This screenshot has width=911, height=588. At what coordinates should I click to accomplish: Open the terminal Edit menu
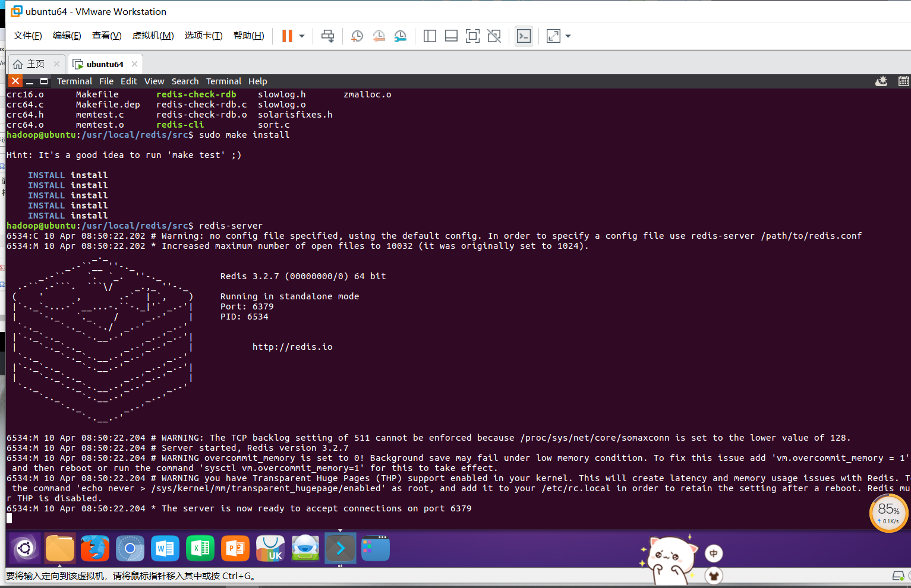pyautogui.click(x=129, y=81)
